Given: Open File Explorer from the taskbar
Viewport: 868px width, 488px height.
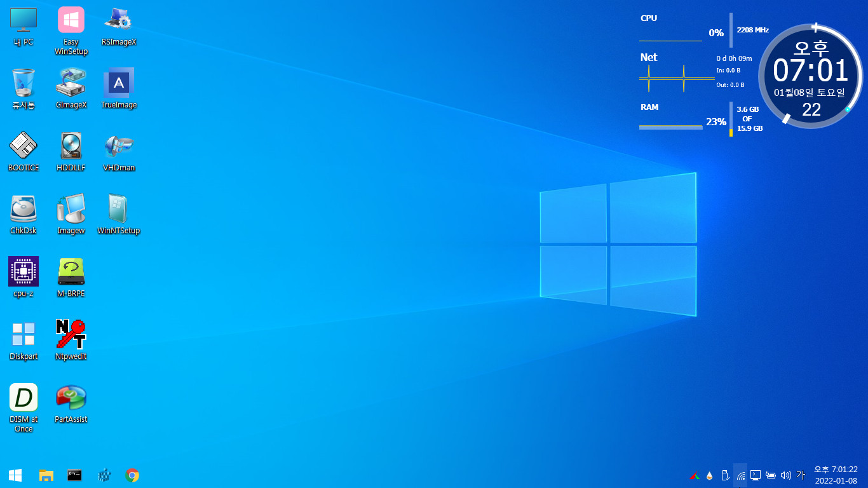Looking at the screenshot, I should pyautogui.click(x=46, y=475).
